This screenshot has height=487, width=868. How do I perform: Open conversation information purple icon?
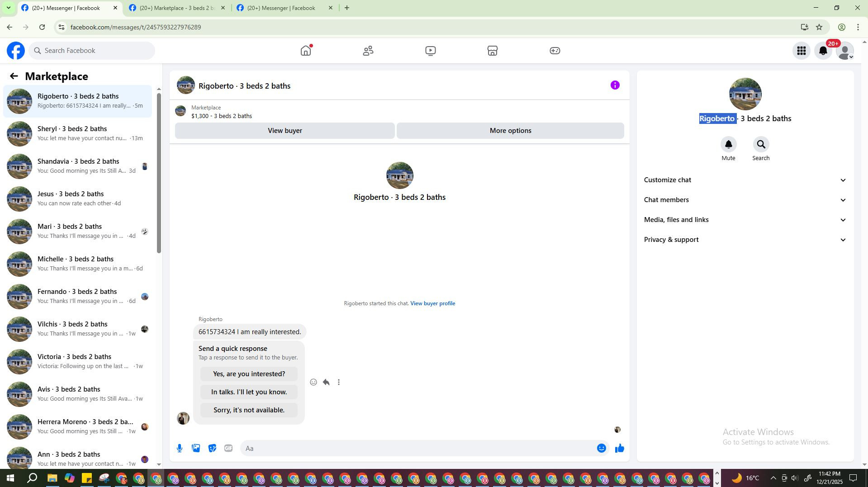click(x=615, y=85)
